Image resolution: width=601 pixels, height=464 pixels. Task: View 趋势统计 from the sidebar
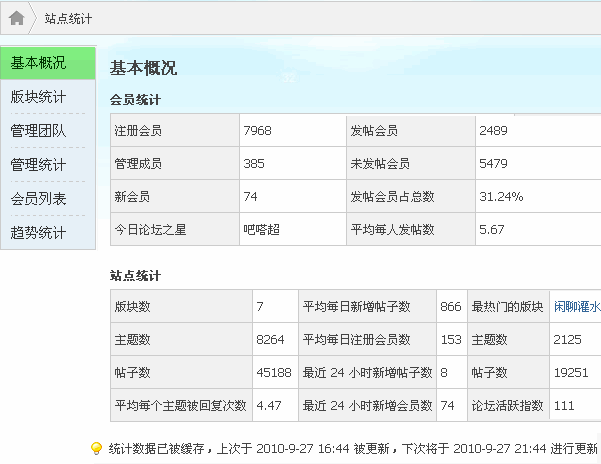point(38,233)
